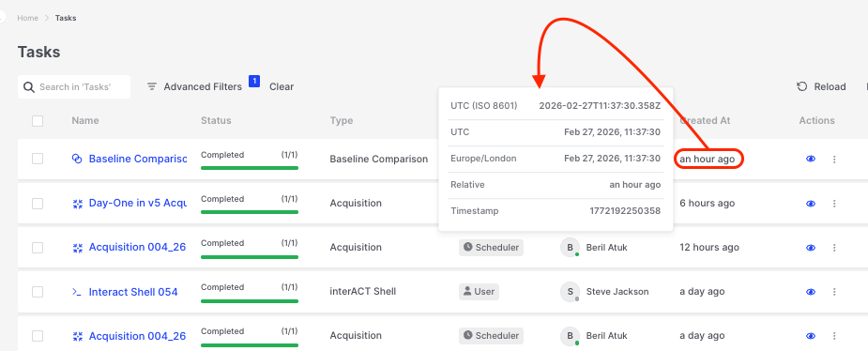Image resolution: width=868 pixels, height=351 pixels.
Task: Click the 'interACT Shell' type cell
Action: 363,291
